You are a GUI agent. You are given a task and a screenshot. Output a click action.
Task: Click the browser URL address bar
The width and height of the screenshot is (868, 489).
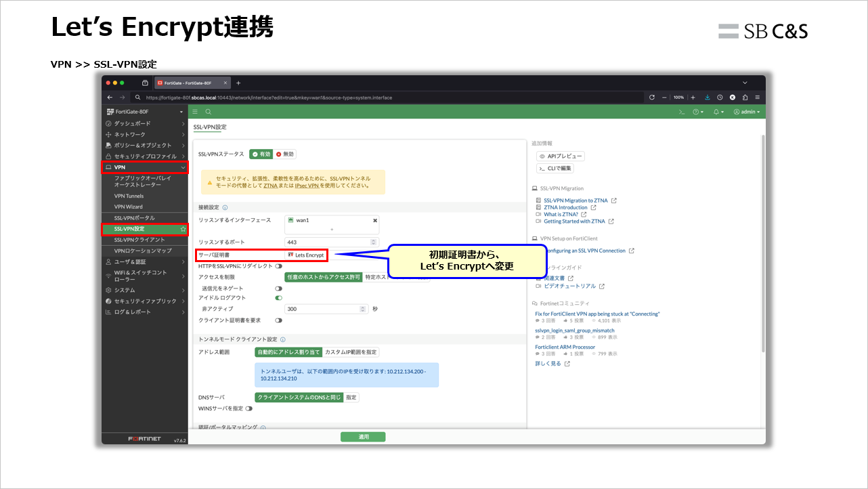(388, 98)
